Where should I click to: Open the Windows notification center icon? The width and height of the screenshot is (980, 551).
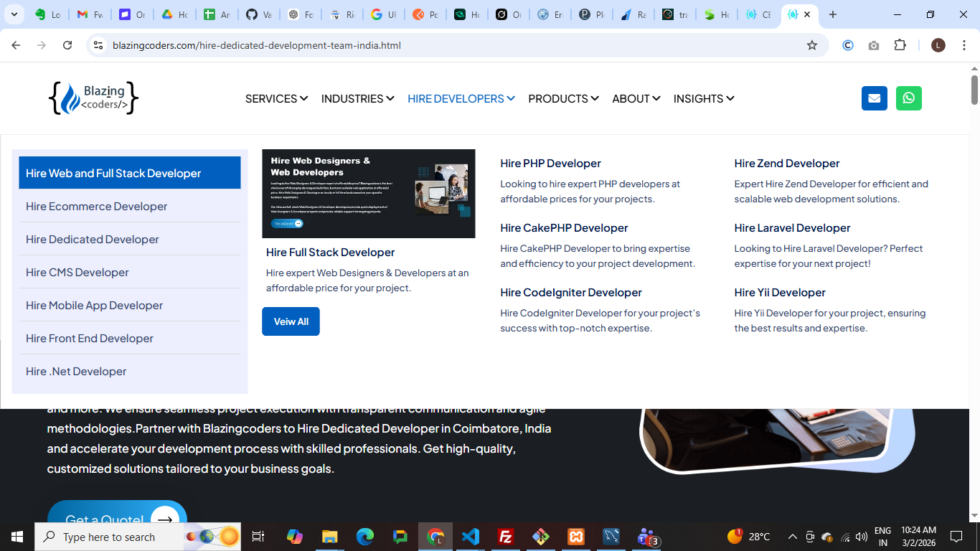(956, 537)
